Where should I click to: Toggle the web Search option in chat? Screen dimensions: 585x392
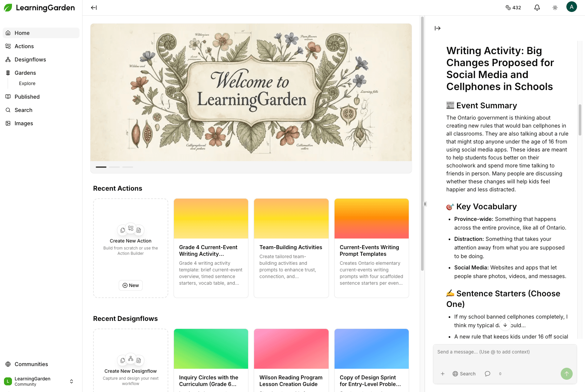point(464,374)
